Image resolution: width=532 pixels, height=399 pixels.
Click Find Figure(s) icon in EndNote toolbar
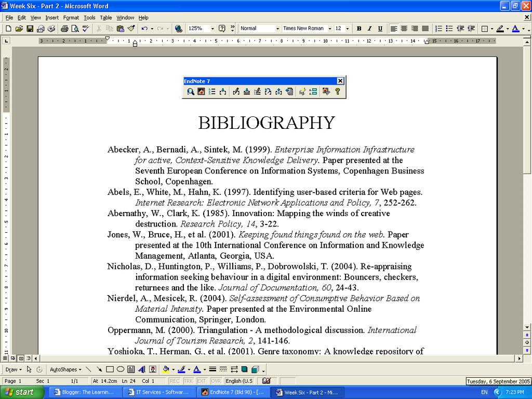[x=302, y=91]
